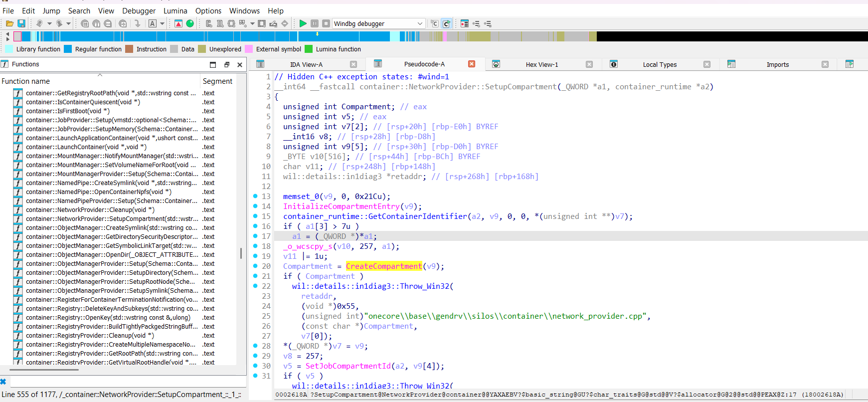Click the green circle toolbar icon
868x402 pixels.
click(190, 23)
